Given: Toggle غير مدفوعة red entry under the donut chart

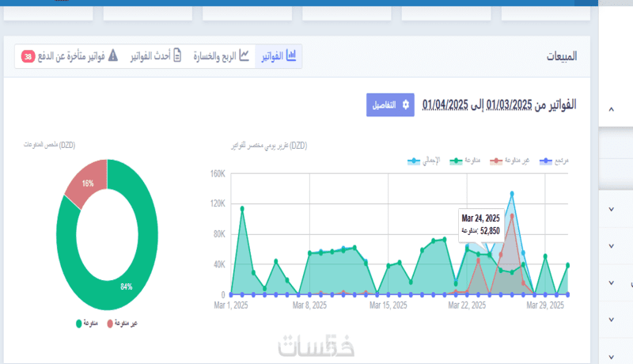Looking at the screenshot, I should pos(123,323).
